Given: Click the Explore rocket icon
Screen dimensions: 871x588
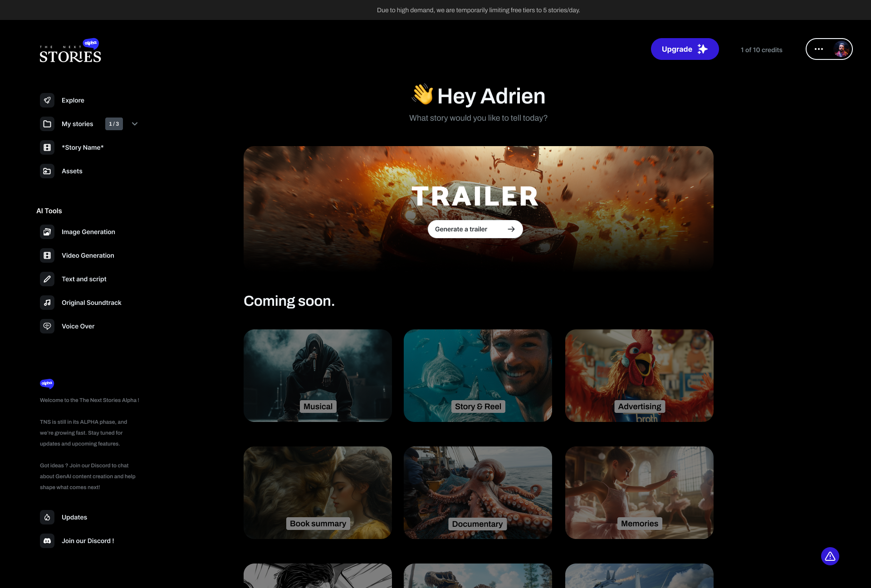Looking at the screenshot, I should click(47, 100).
